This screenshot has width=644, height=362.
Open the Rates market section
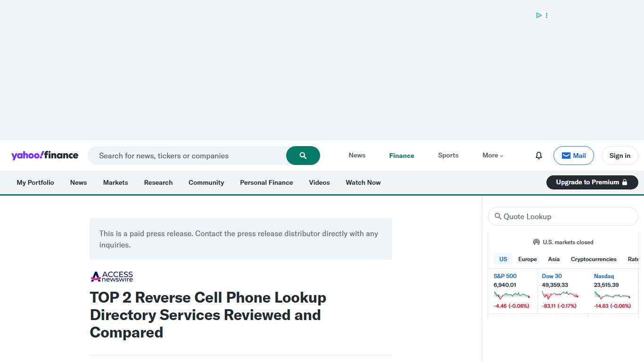634,259
